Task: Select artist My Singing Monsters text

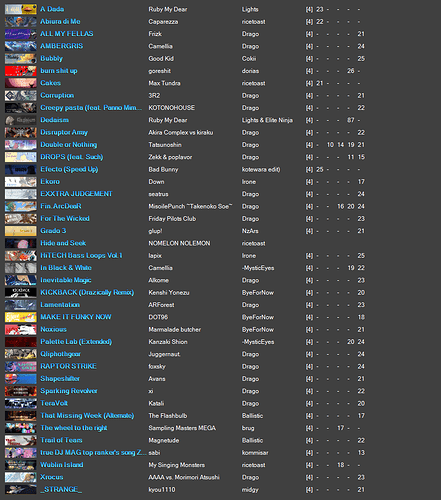Action: [x=176, y=465]
